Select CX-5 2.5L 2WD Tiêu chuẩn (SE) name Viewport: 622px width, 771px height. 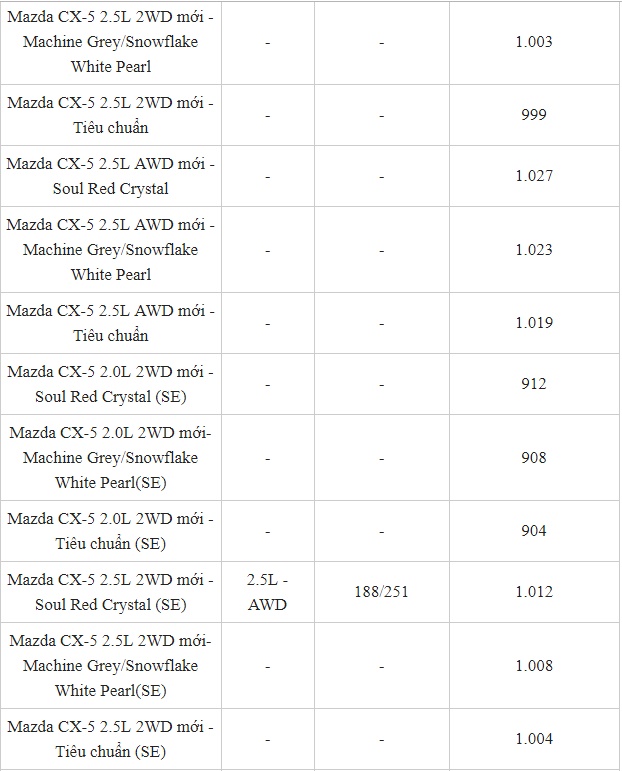[110, 739]
